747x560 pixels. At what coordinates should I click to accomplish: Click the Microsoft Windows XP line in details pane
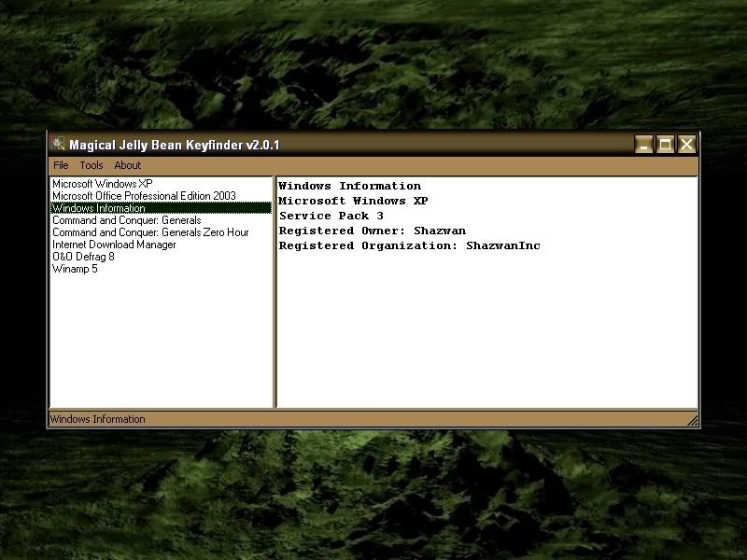click(x=353, y=201)
